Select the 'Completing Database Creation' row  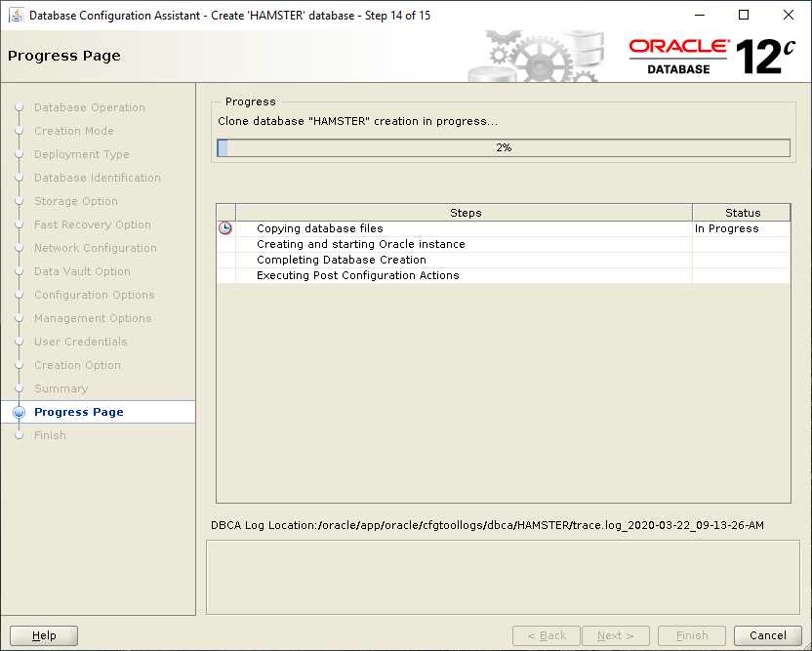point(504,260)
